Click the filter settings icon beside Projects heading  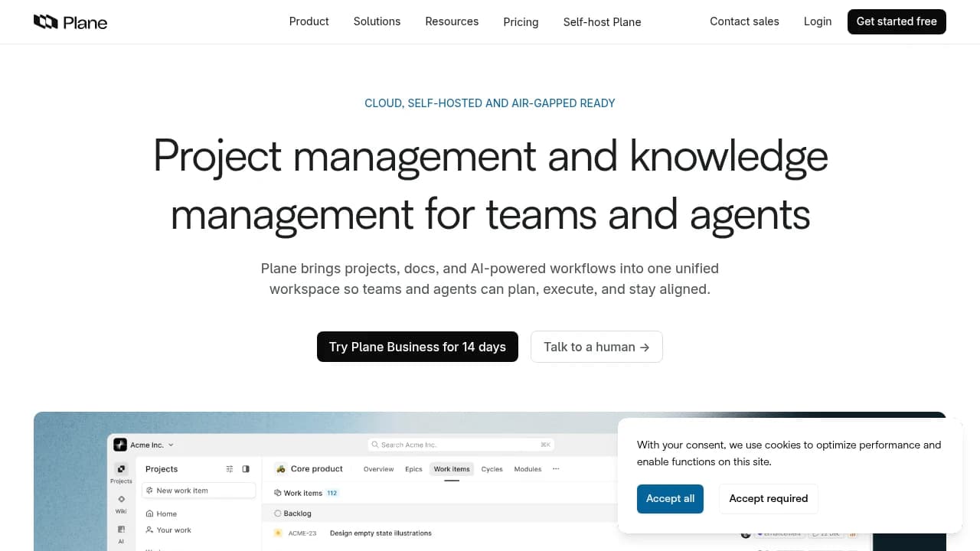pyautogui.click(x=230, y=469)
